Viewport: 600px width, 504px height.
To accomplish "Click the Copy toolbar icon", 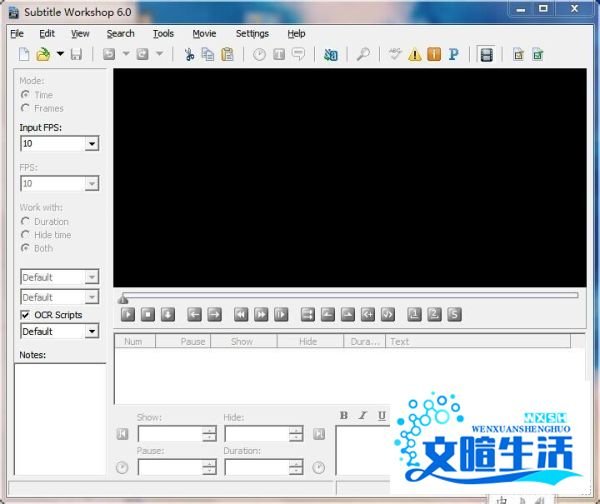I will (208, 54).
